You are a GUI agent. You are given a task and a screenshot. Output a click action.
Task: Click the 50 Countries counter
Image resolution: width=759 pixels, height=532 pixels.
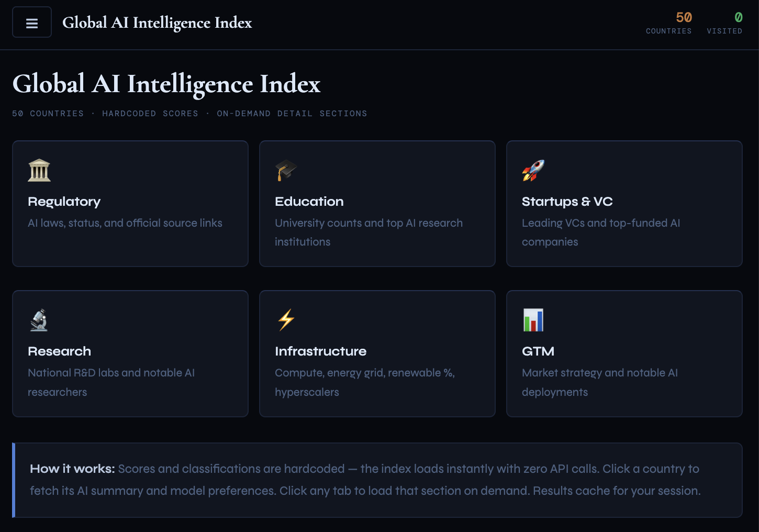(669, 23)
